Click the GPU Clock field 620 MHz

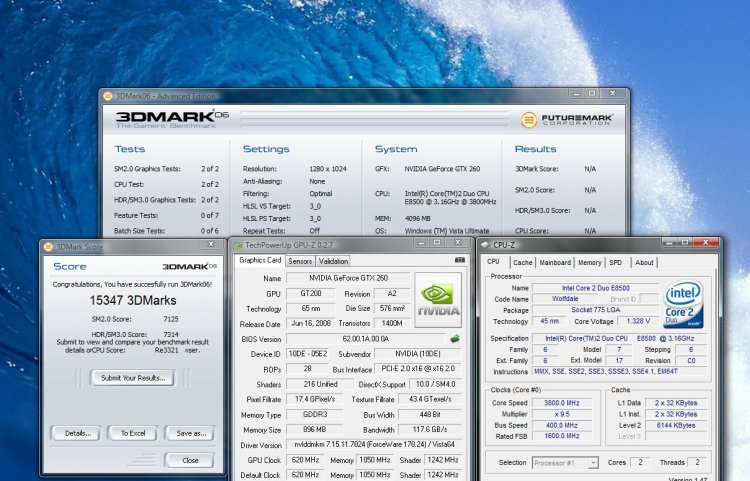point(305,460)
